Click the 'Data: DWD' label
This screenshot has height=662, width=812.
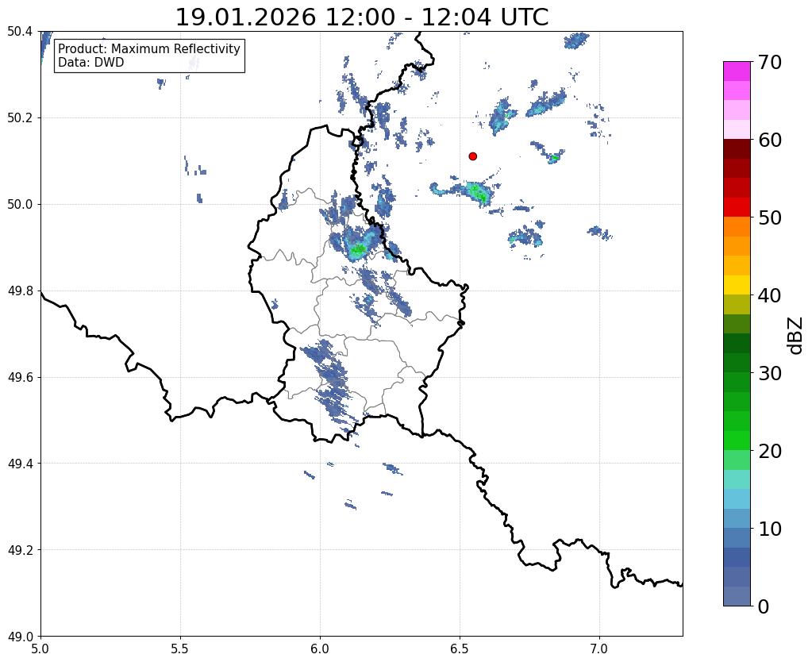pos(90,63)
